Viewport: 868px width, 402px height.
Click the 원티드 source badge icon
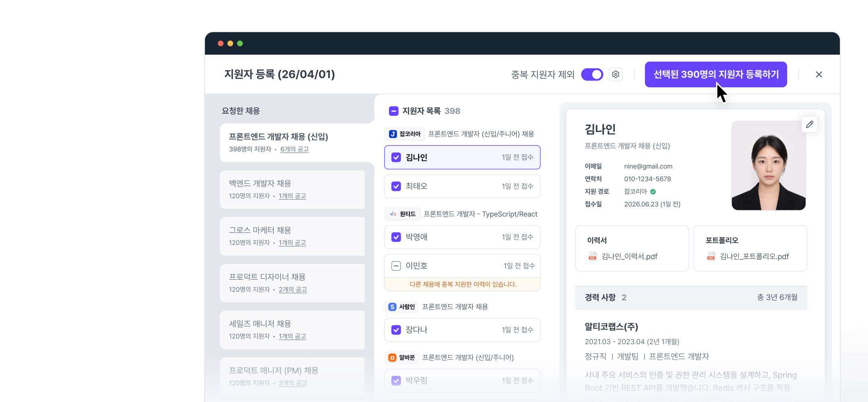393,214
